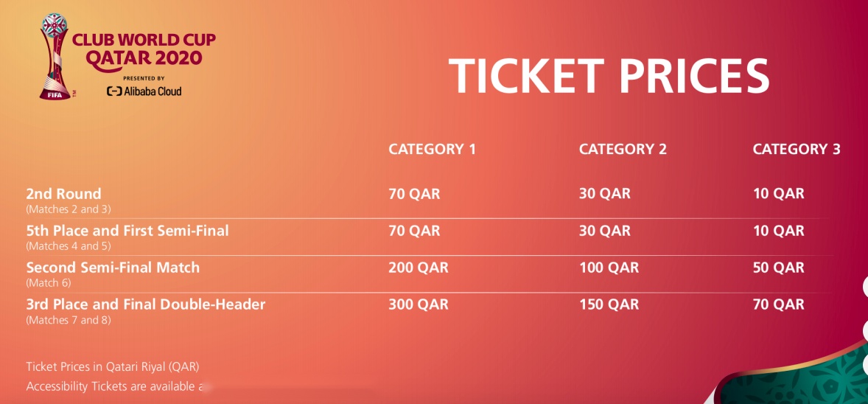This screenshot has width=868, height=404.
Task: Click the TICKET PRICES heading
Action: (x=609, y=75)
